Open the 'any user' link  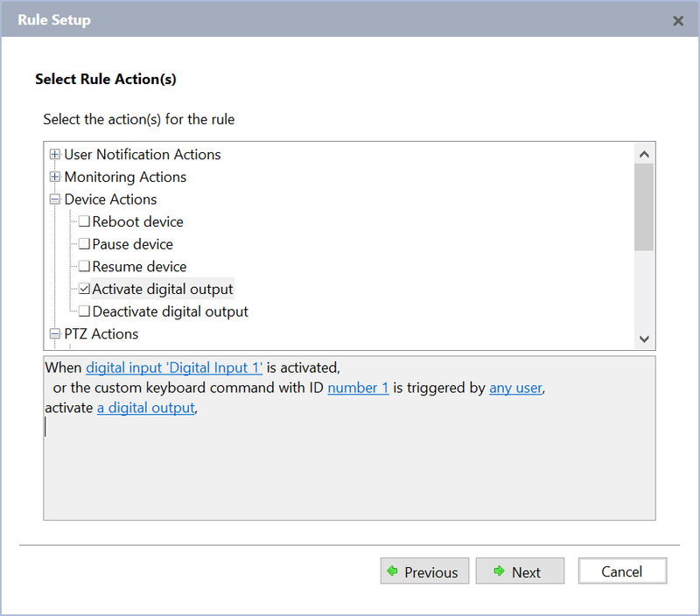(515, 388)
